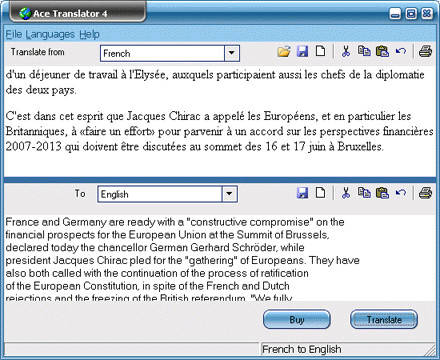
Task: Cut translated text with scissors icon
Action: tap(346, 193)
